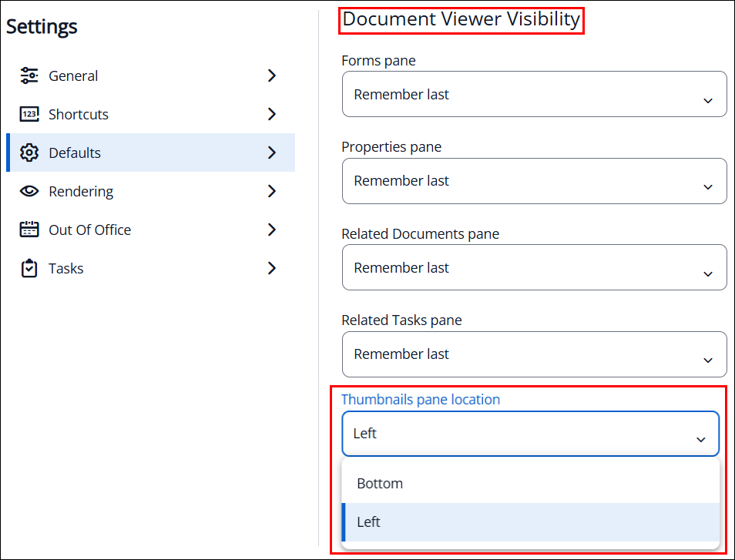Click the Document Viewer Visibility heading
Viewport: 735px width, 560px height.
(461, 19)
